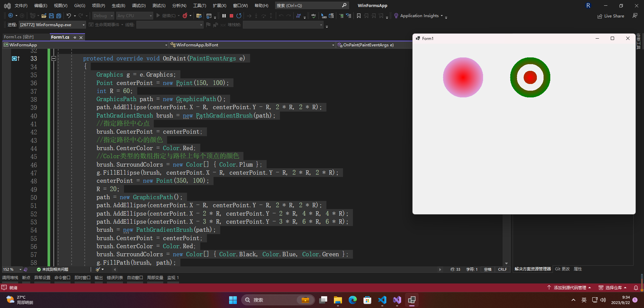Image resolution: width=644 pixels, height=308 pixels.
Task: Click the Live Share button
Action: pos(611,16)
